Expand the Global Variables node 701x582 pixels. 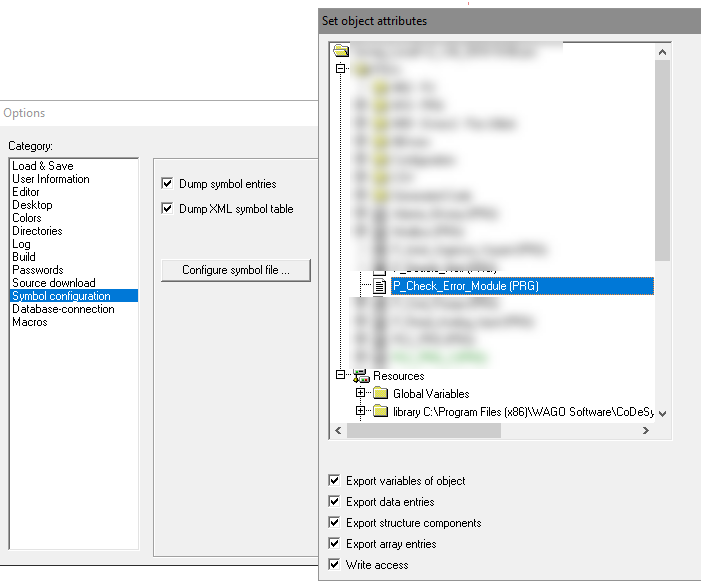click(361, 394)
